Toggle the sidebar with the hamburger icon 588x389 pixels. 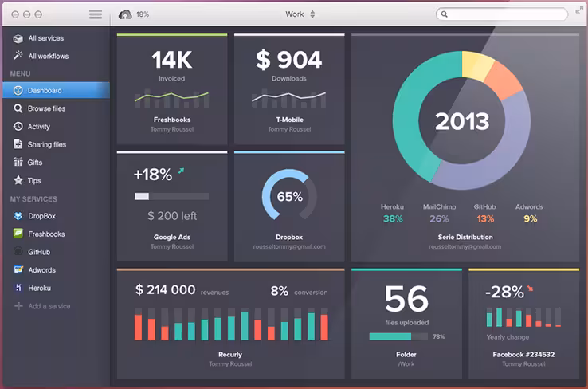(96, 14)
